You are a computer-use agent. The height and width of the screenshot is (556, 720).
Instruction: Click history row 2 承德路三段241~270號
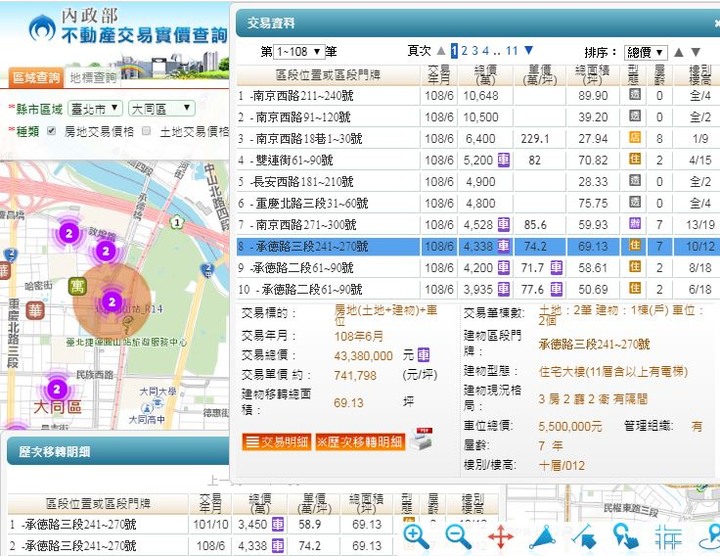201,545
